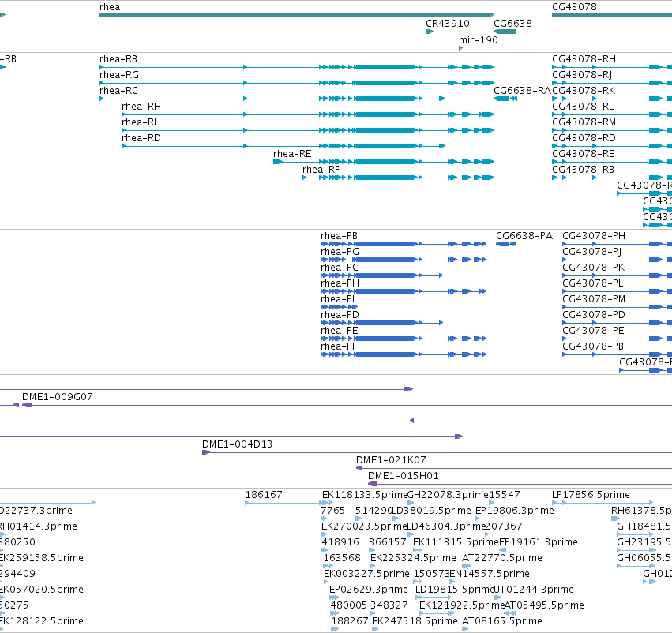Select the EP19161.3prime EST label
This screenshot has width=672, height=633.
pyautogui.click(x=539, y=543)
